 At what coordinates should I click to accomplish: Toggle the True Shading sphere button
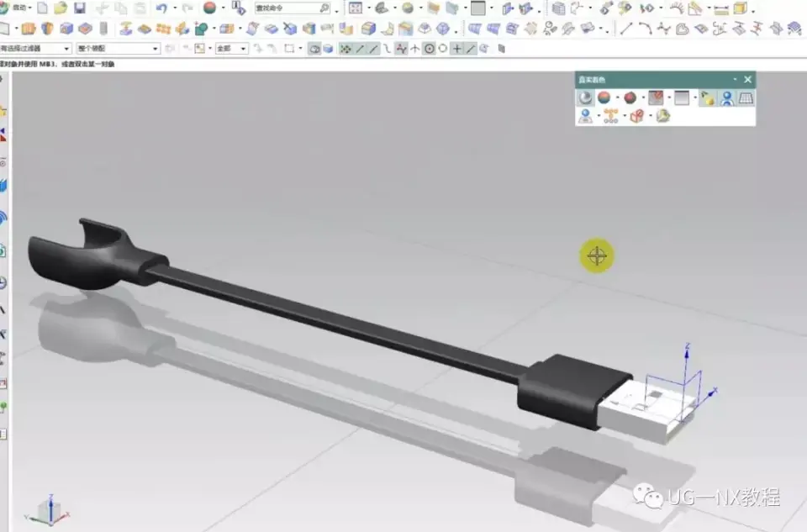tap(584, 98)
